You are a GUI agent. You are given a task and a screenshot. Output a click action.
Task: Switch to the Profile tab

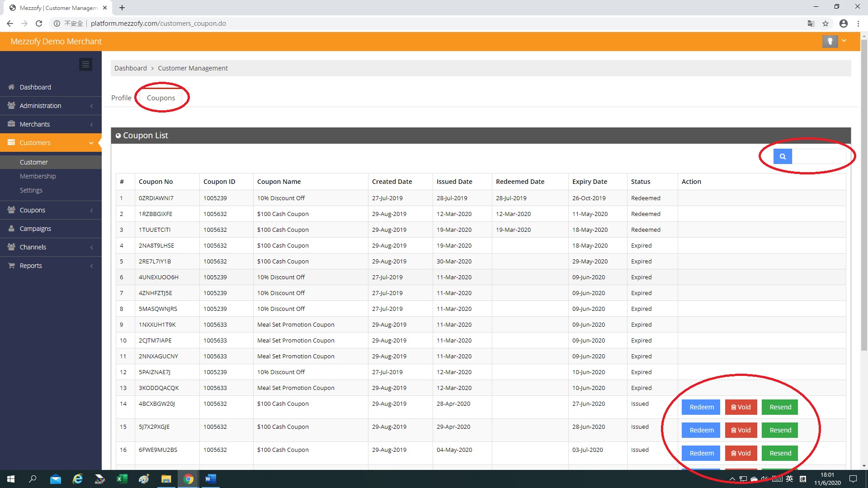[121, 98]
